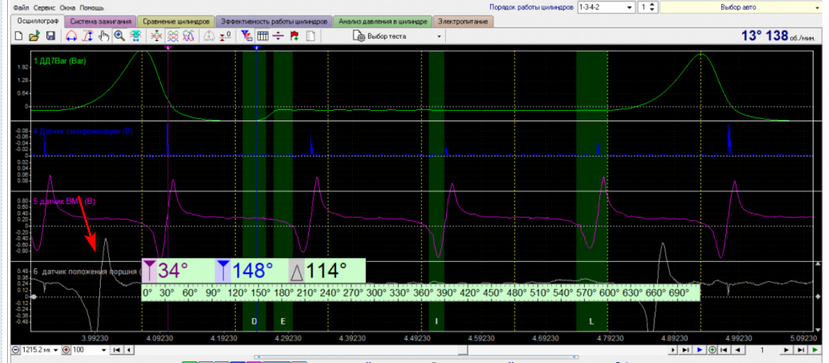Create a new file with the blank page icon
The image size is (829, 363).
click(18, 36)
